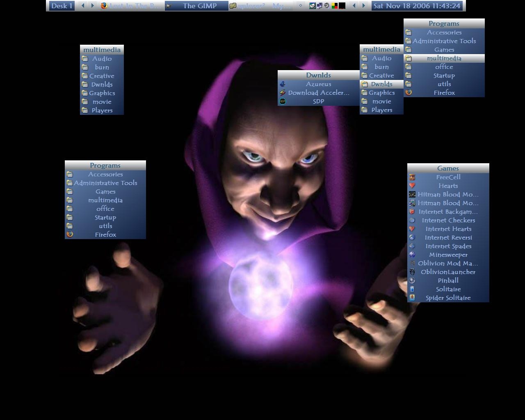Click the solid black square tray icon

(x=342, y=6)
